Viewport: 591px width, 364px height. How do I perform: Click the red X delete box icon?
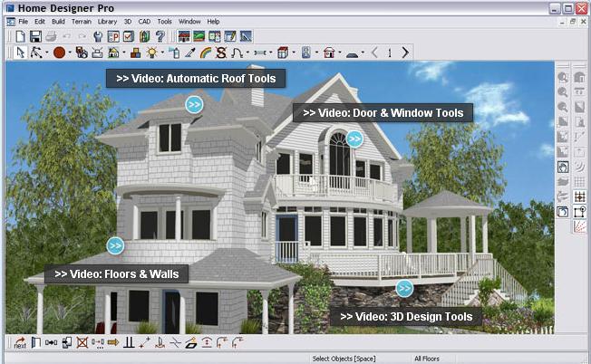tap(82, 342)
